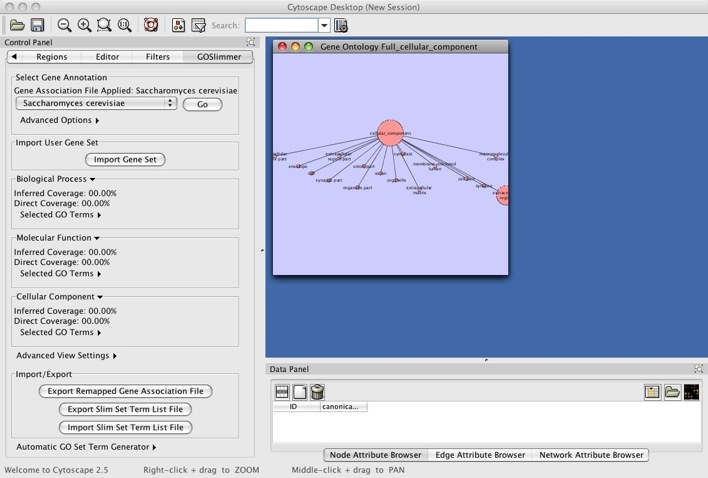
Task: Click Export Remapped Gene Association File
Action: 125,391
